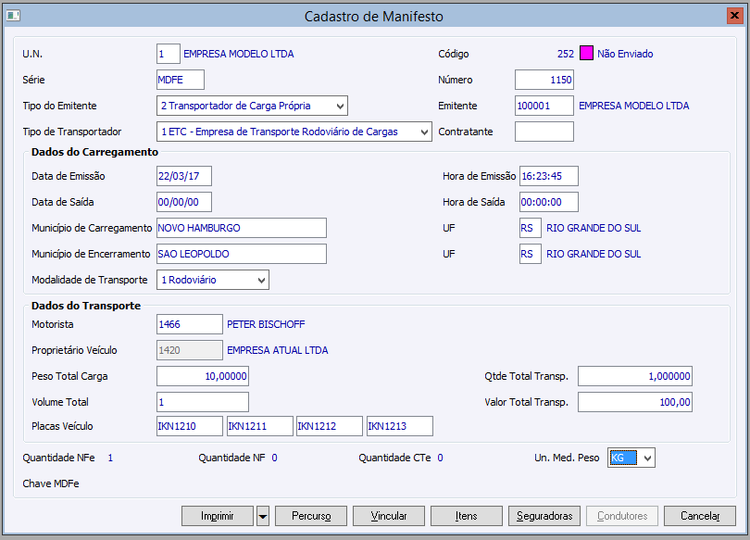Click the magenta Não Enviado status square

pos(586,54)
